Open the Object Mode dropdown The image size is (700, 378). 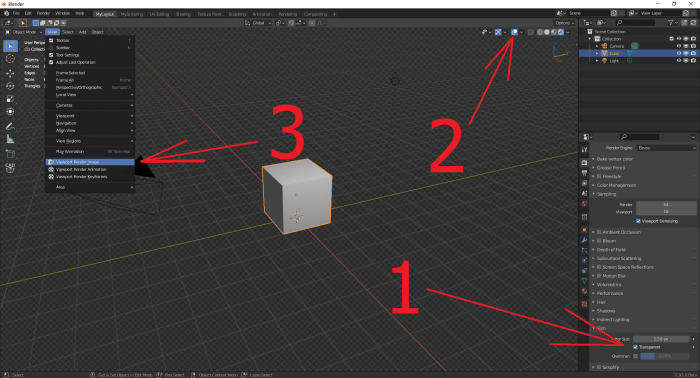pos(24,32)
